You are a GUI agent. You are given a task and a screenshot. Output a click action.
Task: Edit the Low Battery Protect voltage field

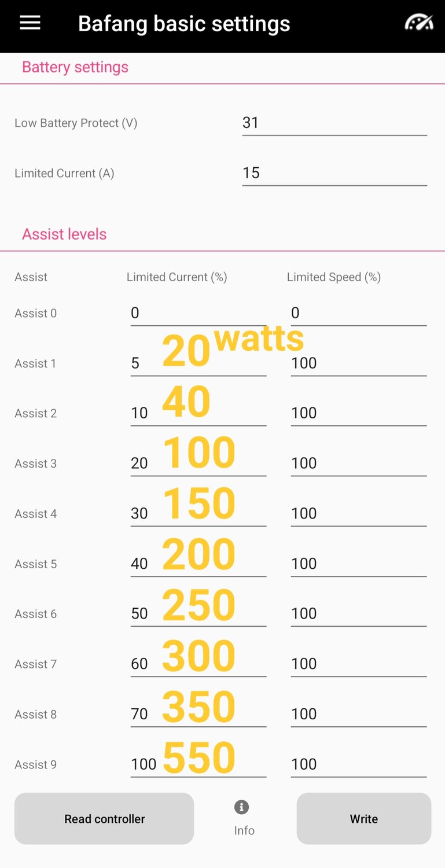point(334,123)
